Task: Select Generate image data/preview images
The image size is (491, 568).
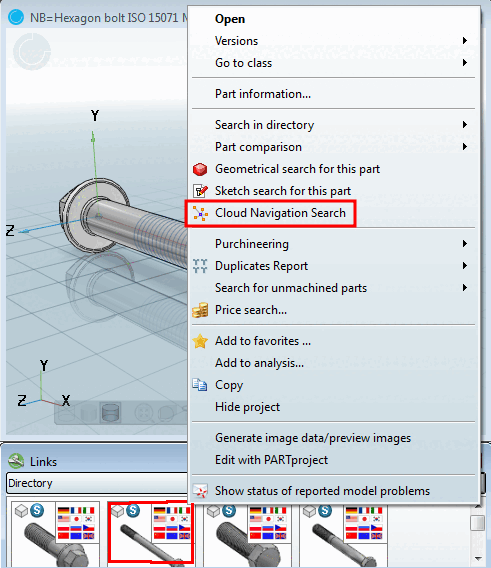Action: [313, 438]
